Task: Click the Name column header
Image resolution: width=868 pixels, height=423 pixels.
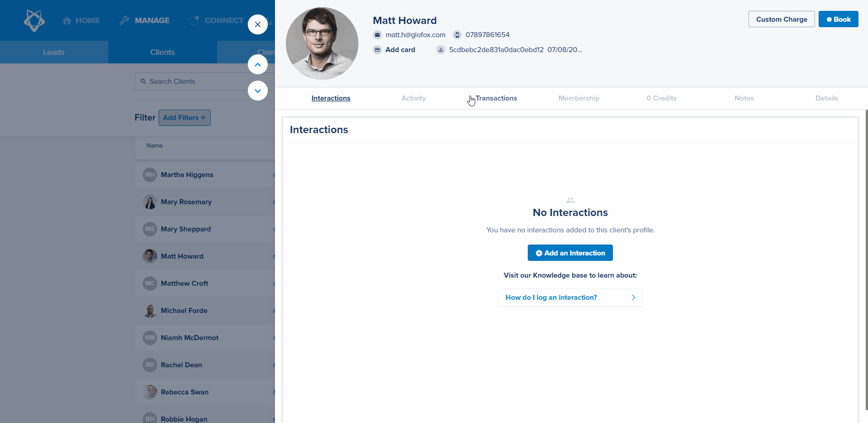Action: [154, 145]
